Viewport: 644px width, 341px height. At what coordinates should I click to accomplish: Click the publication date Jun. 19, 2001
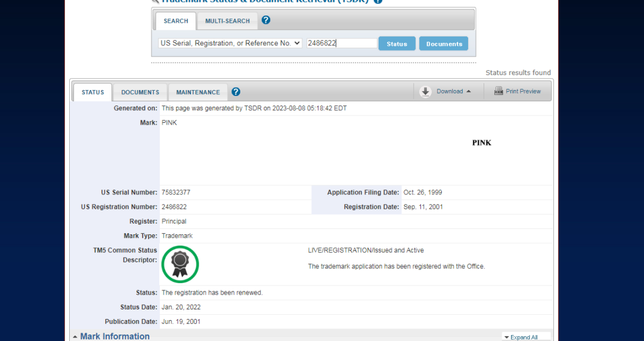181,321
